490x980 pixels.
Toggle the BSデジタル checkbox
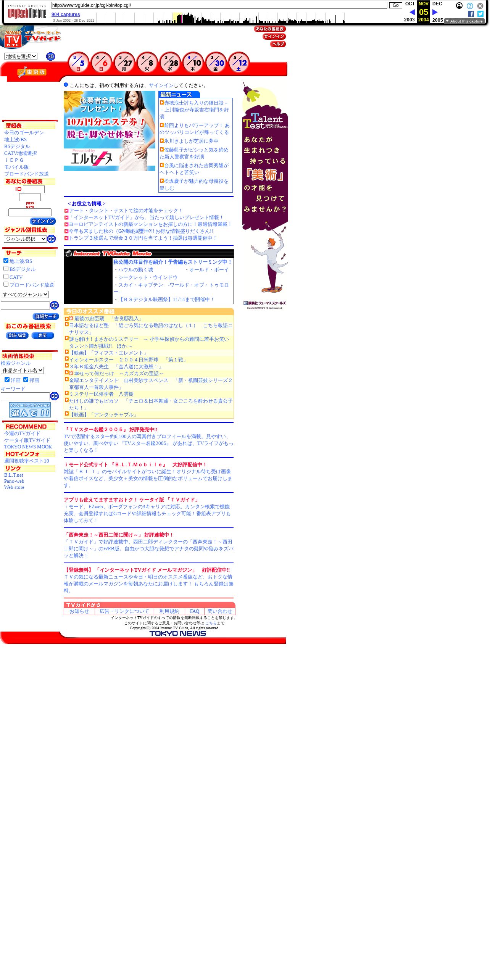point(6,268)
